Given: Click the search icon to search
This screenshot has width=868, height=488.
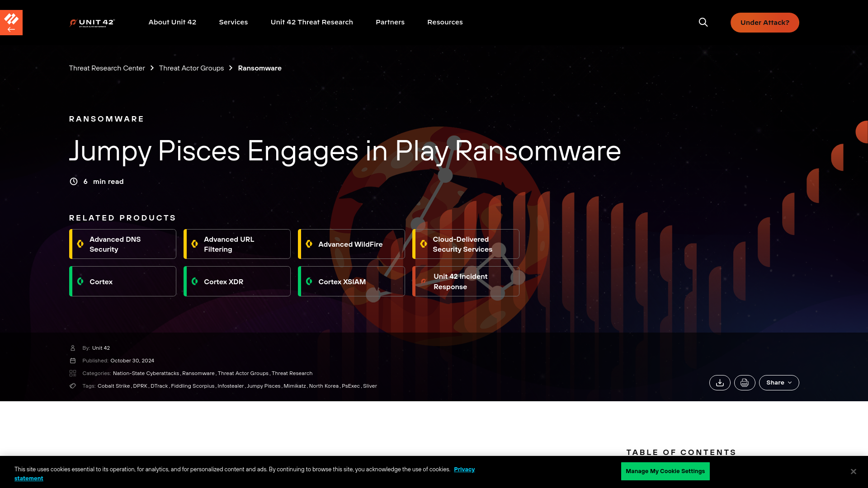Looking at the screenshot, I should [703, 22].
